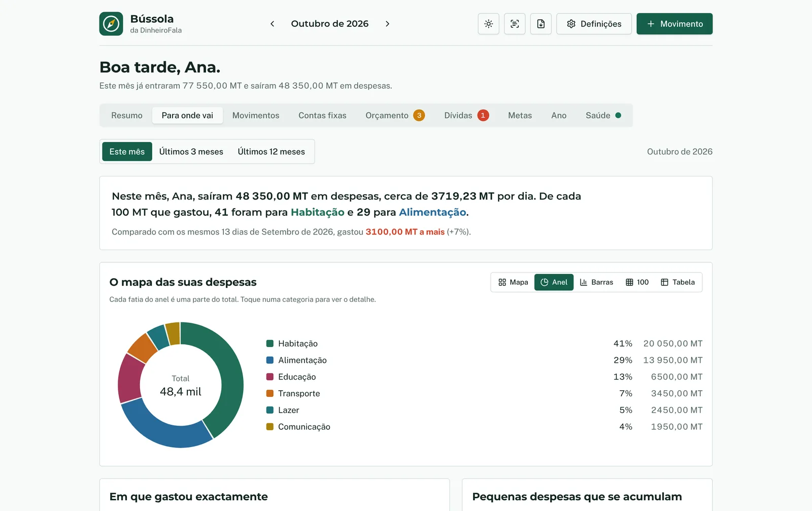Select the Transporte legend label
This screenshot has height=511, width=812.
tap(299, 393)
